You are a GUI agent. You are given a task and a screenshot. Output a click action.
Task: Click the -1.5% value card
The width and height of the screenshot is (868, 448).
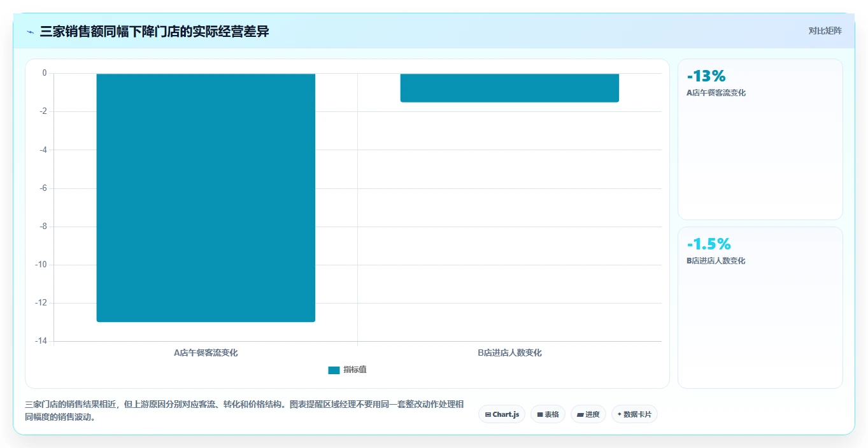tap(760, 307)
